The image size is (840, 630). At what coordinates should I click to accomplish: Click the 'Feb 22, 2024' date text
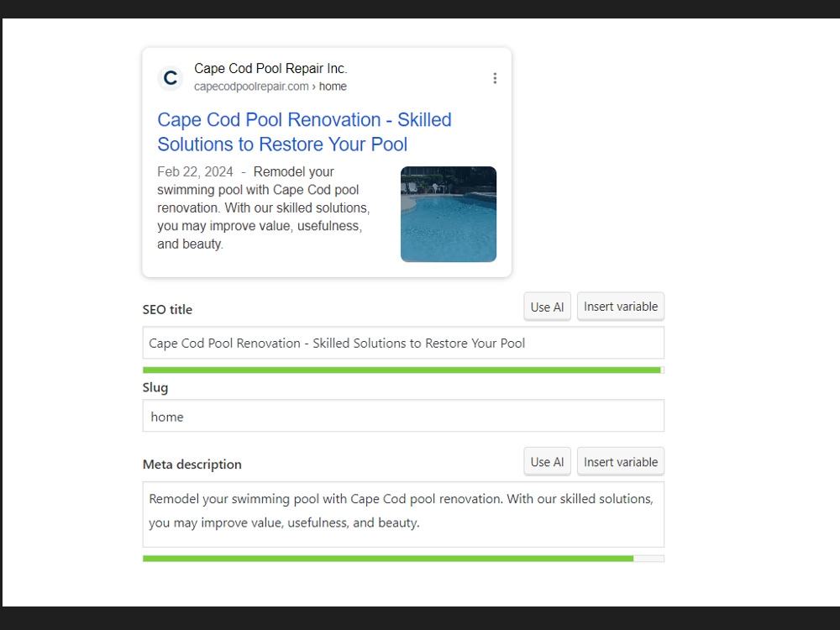point(195,172)
